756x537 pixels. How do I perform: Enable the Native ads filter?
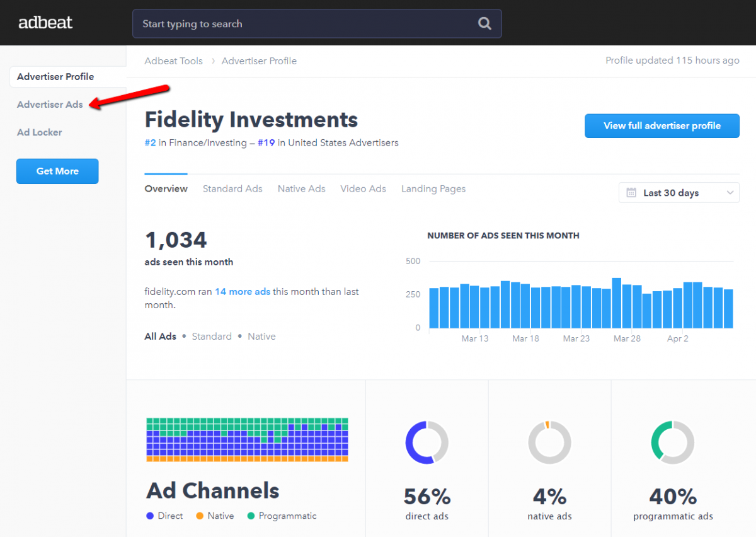(x=261, y=336)
